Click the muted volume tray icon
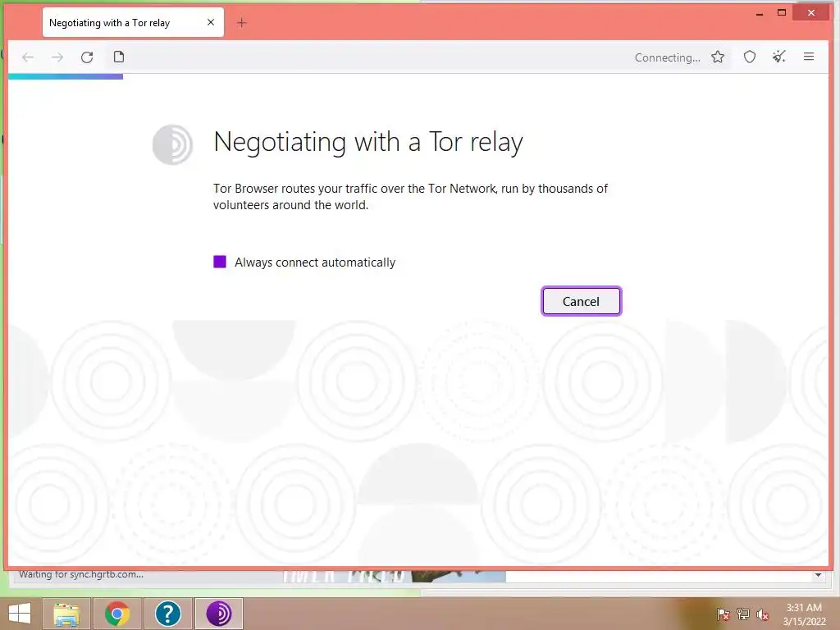Viewport: 840px width, 630px height. 763,614
